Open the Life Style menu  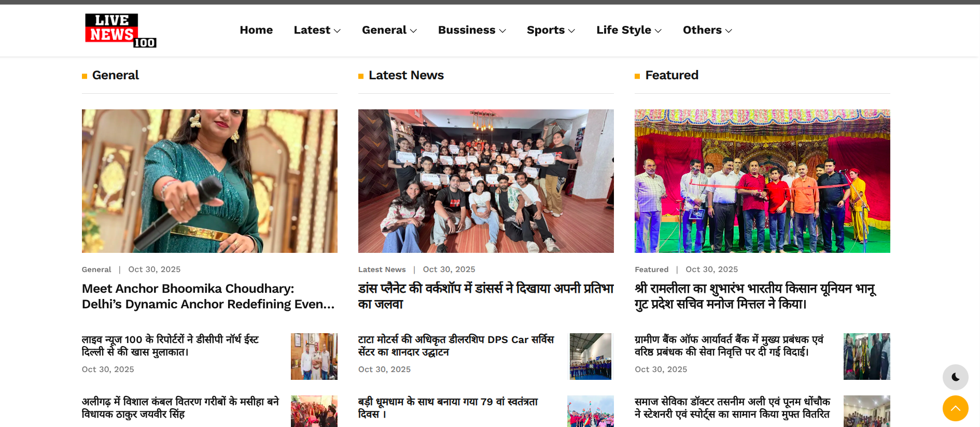(x=628, y=30)
